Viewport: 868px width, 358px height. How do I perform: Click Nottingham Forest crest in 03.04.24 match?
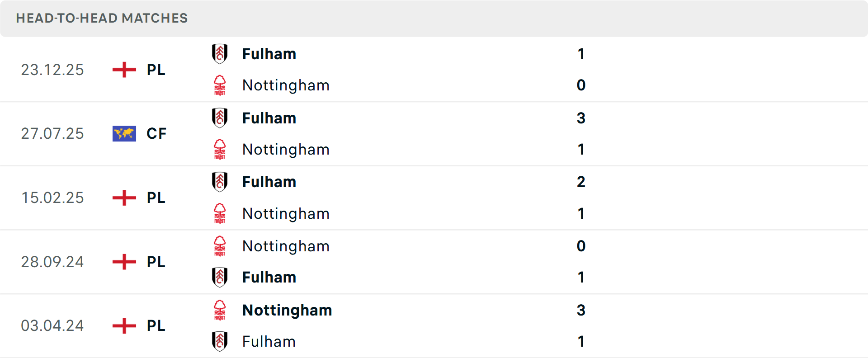[x=220, y=310]
